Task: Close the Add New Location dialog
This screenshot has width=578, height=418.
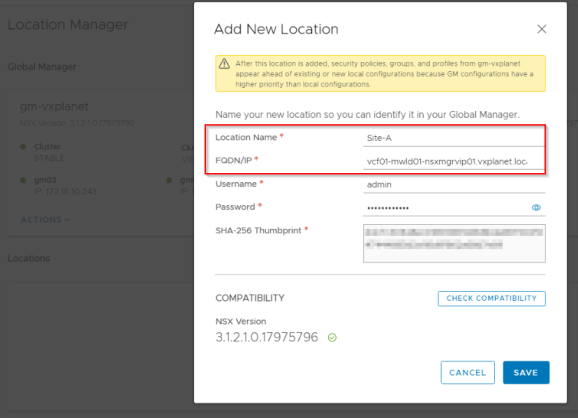Action: tap(541, 29)
